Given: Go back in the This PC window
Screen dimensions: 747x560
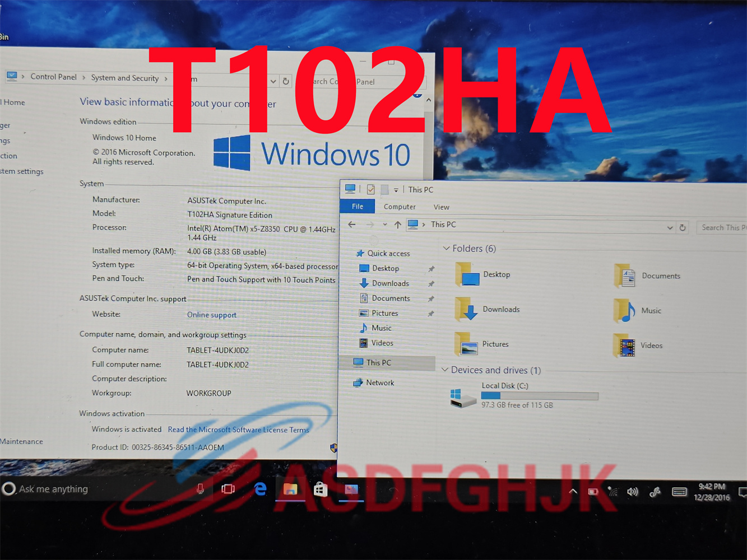Looking at the screenshot, I should pos(352,225).
